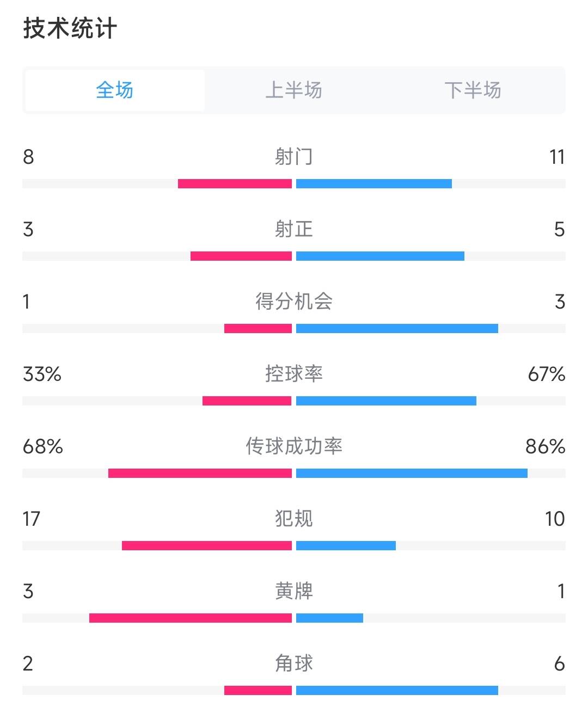Click the 技术统计 heading

(x=70, y=28)
